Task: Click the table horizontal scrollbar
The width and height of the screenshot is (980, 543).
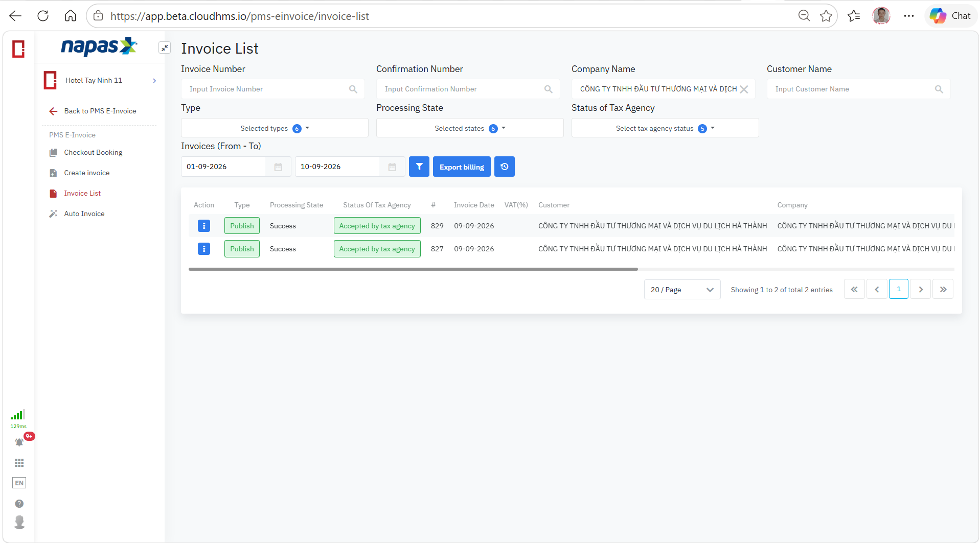Action: click(x=413, y=269)
